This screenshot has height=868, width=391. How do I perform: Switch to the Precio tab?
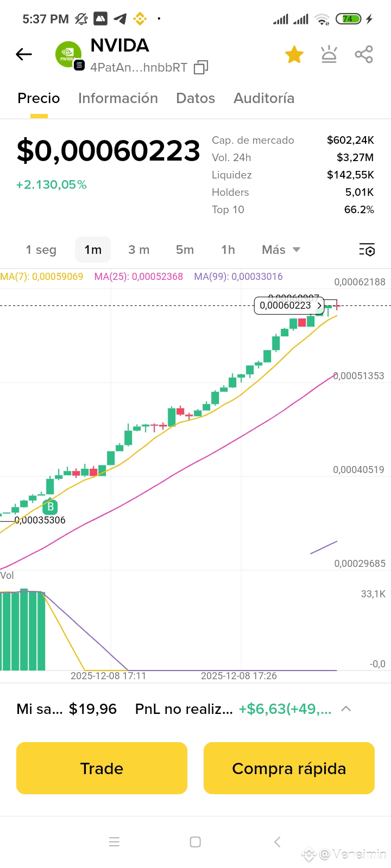coord(39,98)
